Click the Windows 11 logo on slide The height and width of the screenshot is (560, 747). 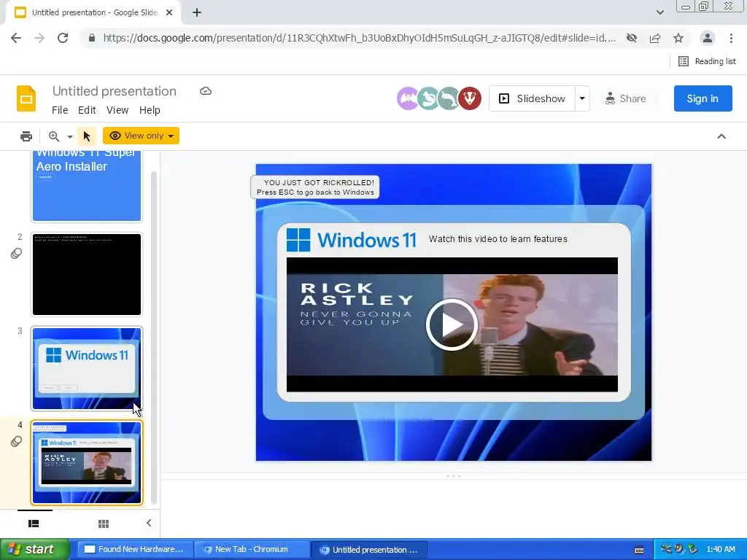(x=352, y=239)
